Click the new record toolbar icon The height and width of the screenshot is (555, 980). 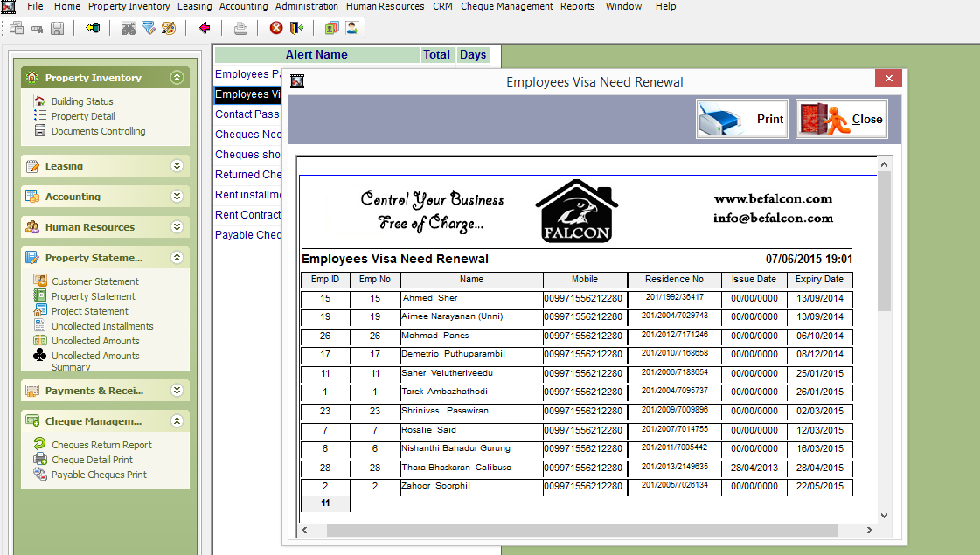(17, 28)
